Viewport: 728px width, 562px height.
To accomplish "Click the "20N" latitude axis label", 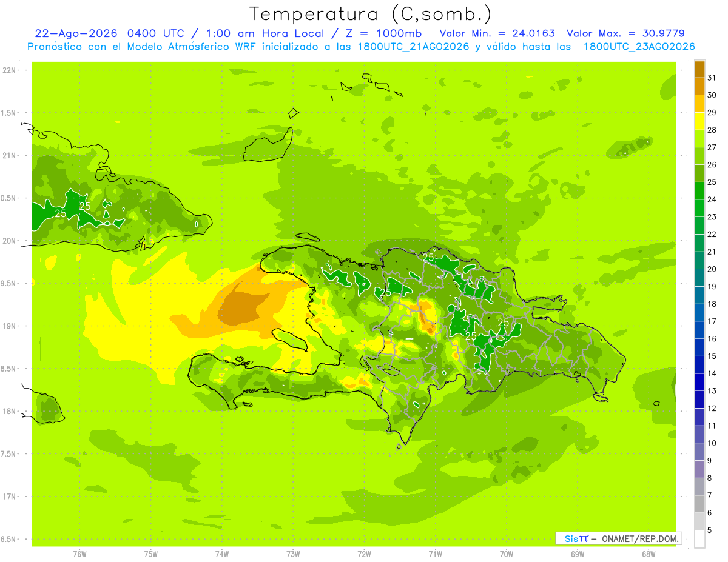I will pyautogui.click(x=10, y=241).
